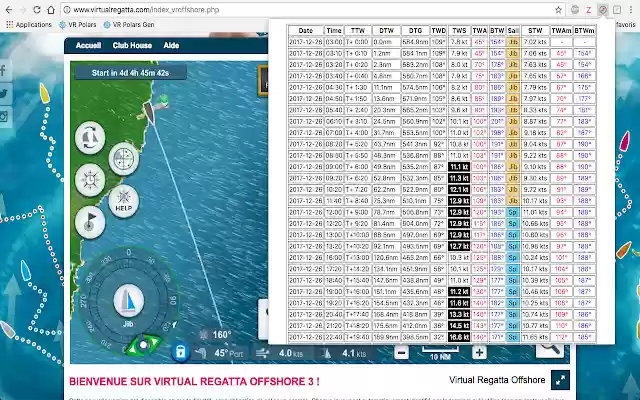Open the Club House menu item
Screen dimensions: 640x400
click(132, 45)
